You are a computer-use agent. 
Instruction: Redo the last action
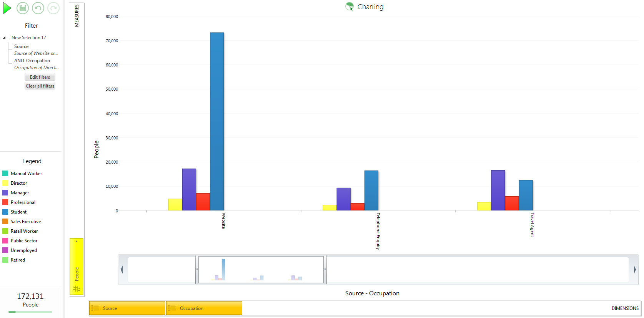pyautogui.click(x=53, y=8)
